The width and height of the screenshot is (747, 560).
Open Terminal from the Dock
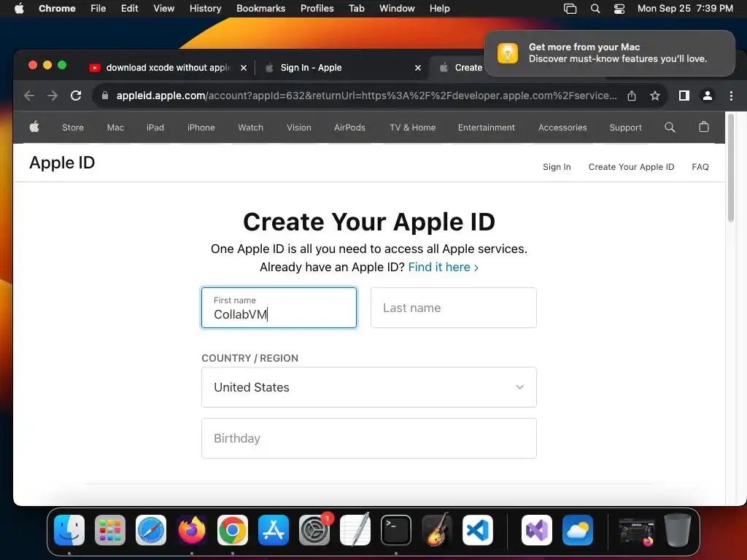tap(396, 530)
